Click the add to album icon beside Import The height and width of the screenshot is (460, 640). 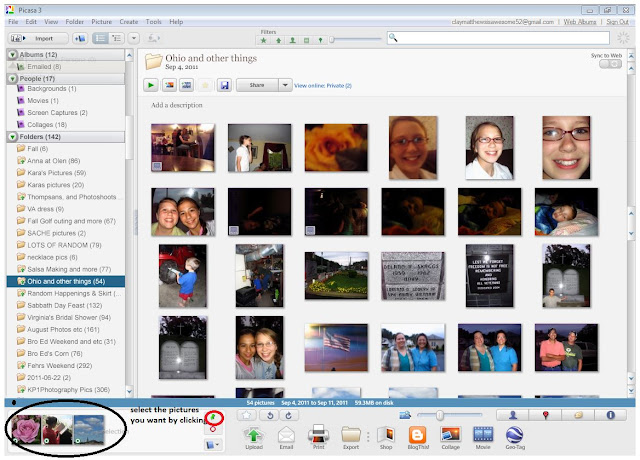[80, 38]
